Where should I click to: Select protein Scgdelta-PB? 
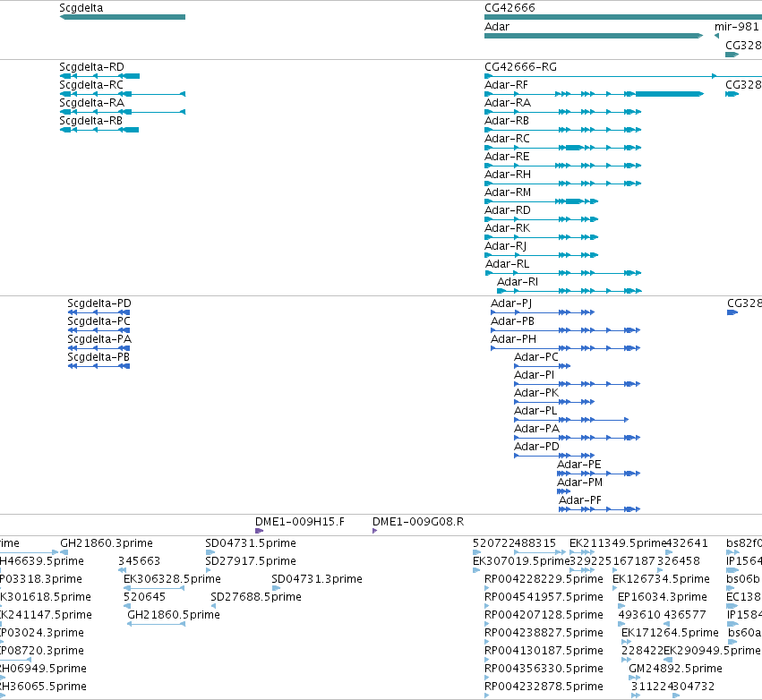click(x=98, y=366)
